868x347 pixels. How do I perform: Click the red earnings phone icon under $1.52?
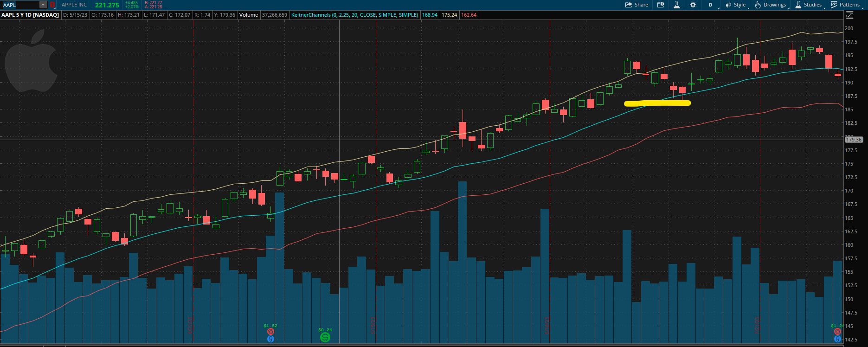(270, 332)
